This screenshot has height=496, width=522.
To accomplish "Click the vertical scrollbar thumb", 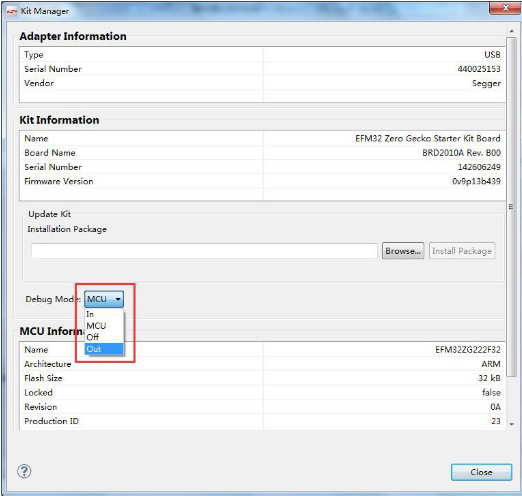I will 511,207.
